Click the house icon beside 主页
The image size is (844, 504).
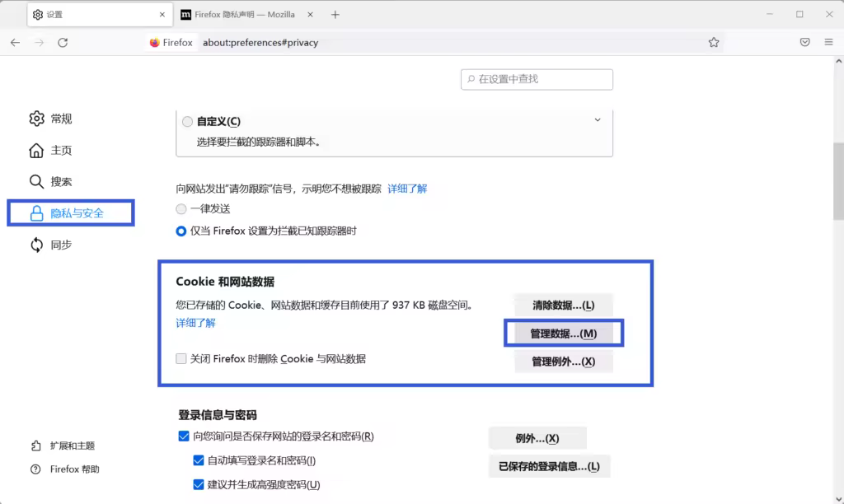pos(36,150)
